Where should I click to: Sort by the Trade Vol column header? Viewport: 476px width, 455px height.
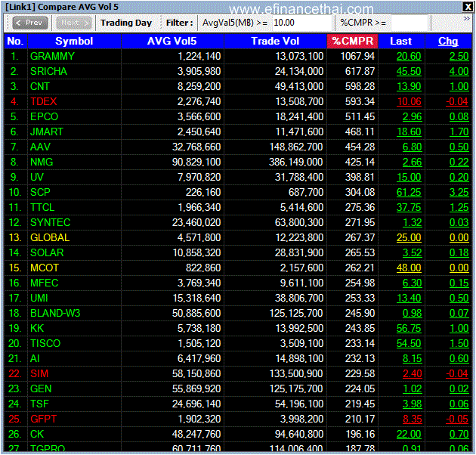(275, 41)
